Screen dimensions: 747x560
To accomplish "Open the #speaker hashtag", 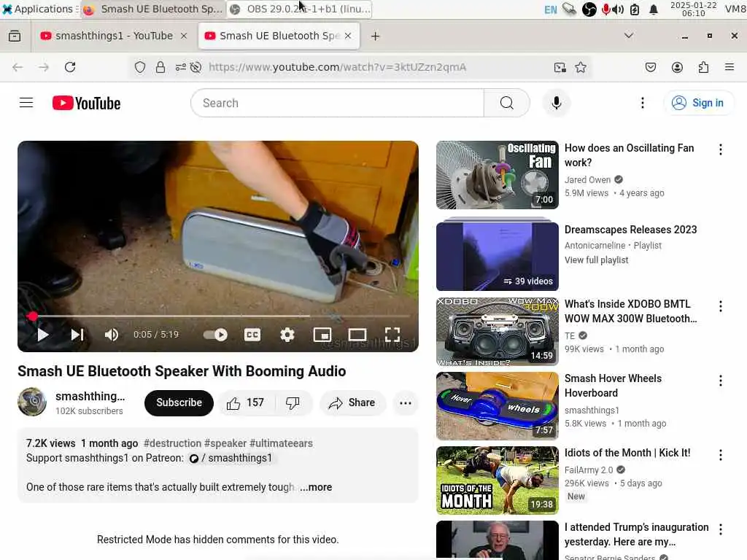I will click(x=225, y=443).
